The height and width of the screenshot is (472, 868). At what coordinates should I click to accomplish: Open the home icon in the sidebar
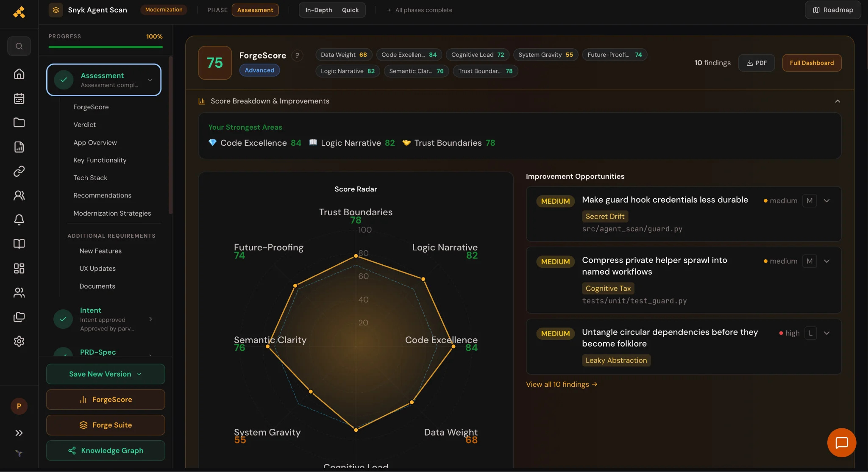[19, 74]
